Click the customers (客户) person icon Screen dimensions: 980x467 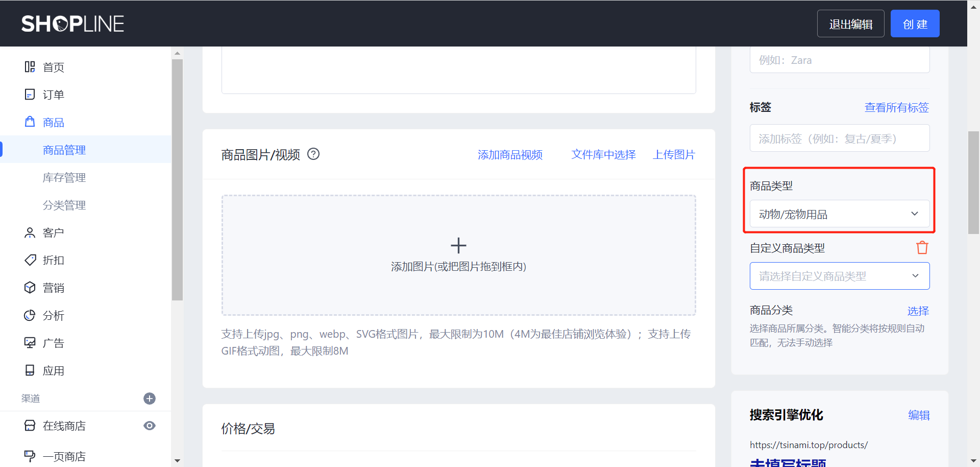click(x=30, y=233)
